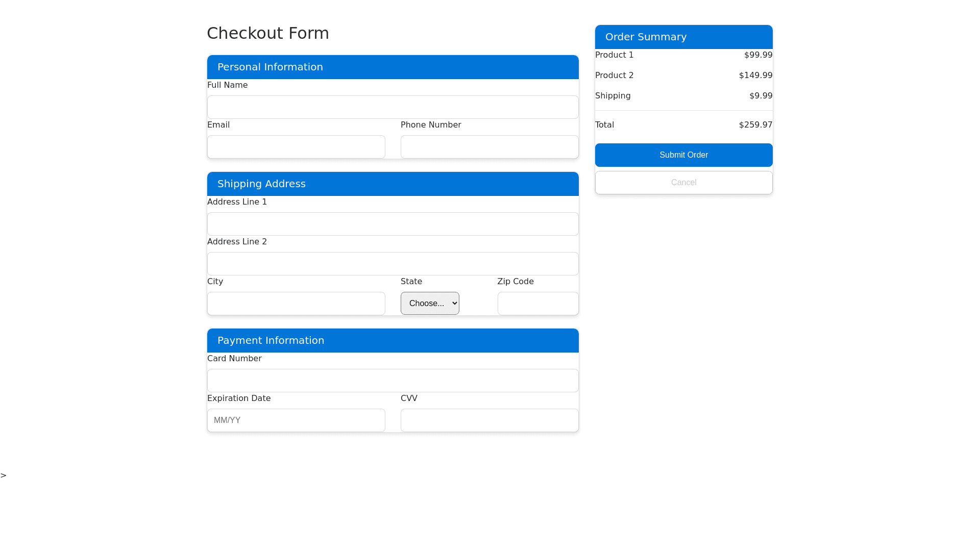980x551 pixels.
Task: Click the Phone Number field
Action: [x=489, y=147]
